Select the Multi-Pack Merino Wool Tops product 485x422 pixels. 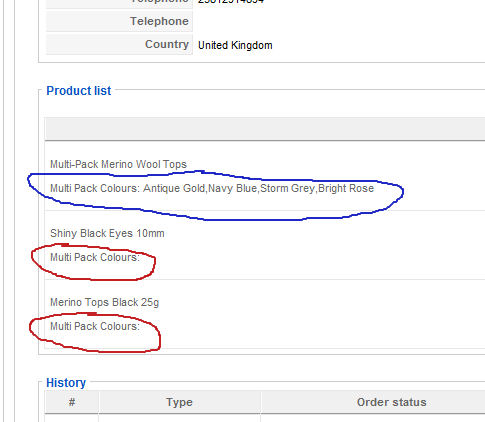[118, 164]
